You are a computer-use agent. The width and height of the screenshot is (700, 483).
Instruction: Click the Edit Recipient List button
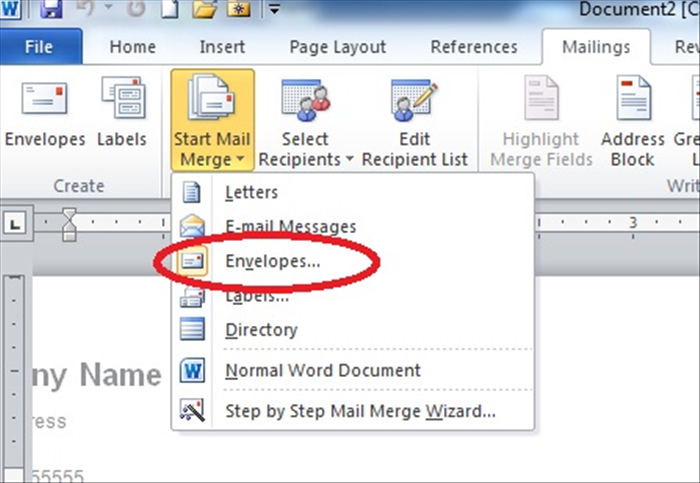click(x=415, y=120)
